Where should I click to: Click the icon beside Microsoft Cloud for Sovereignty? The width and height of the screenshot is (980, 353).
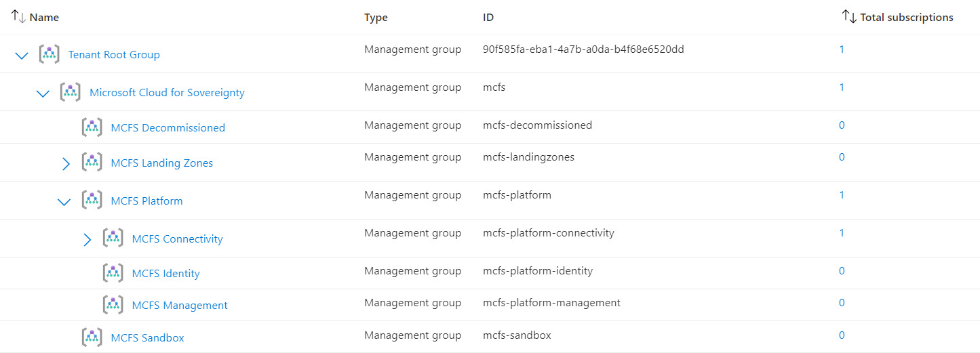(x=71, y=92)
